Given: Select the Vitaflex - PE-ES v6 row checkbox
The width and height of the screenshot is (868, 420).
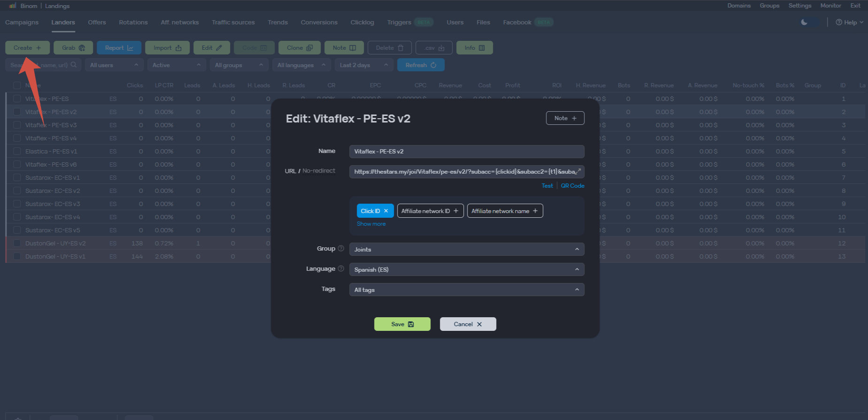Looking at the screenshot, I should point(17,164).
